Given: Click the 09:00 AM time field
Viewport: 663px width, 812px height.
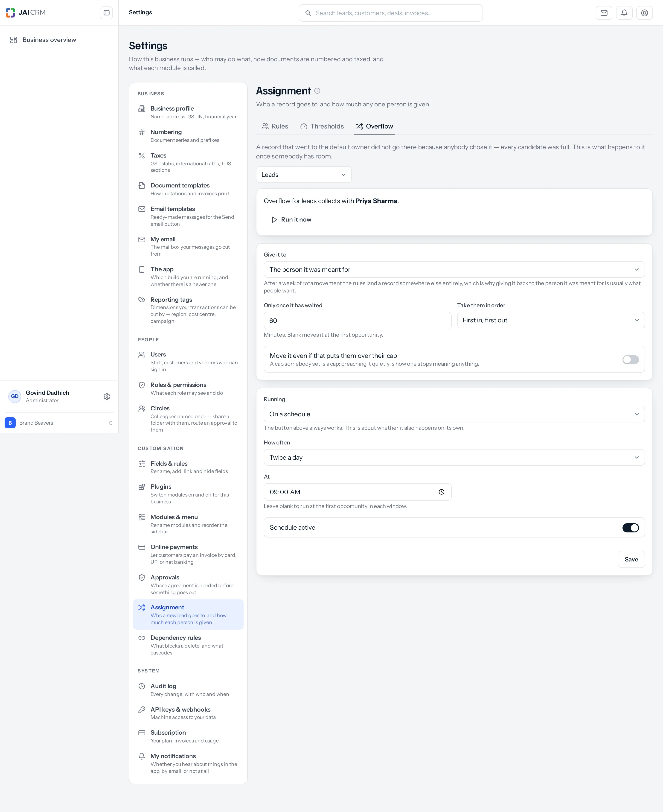Looking at the screenshot, I should pos(358,492).
